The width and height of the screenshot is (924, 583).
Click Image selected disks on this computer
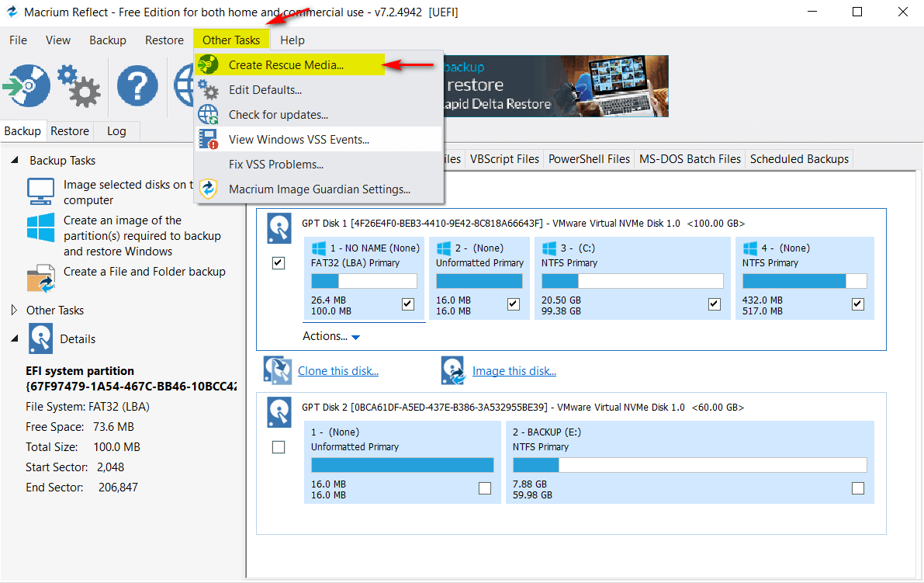129,193
